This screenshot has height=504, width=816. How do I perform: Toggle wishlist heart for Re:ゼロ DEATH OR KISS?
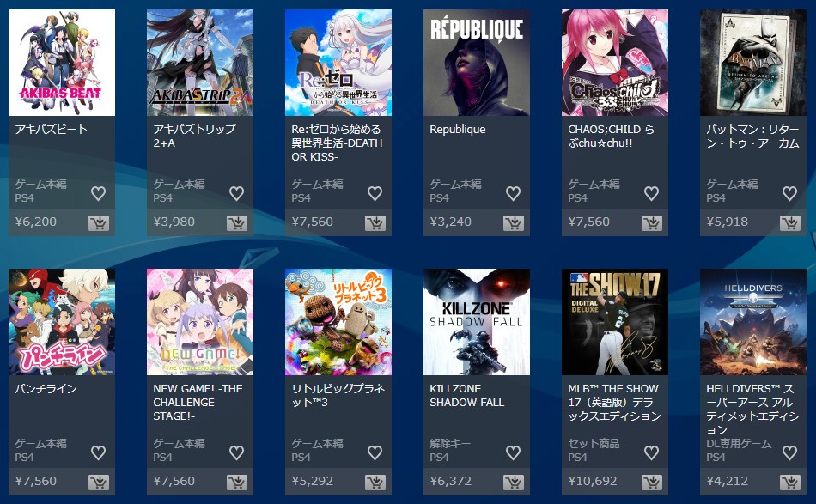pos(375,193)
